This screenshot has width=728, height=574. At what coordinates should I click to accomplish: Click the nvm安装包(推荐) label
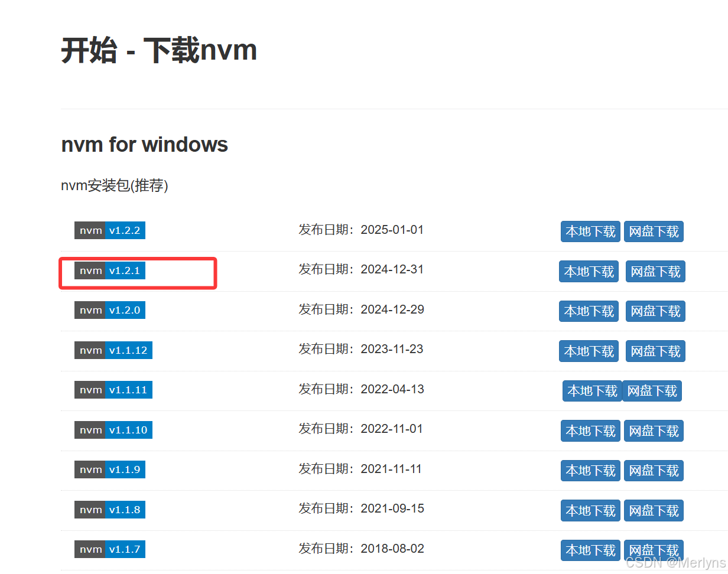click(x=115, y=186)
